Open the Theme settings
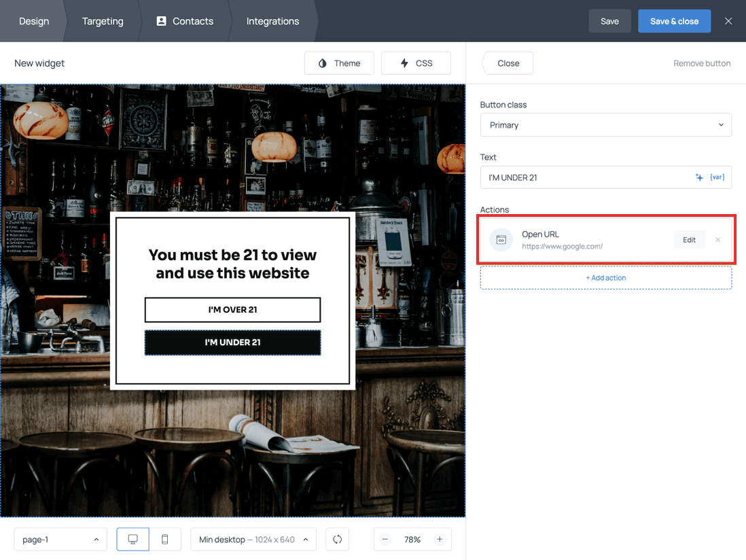 click(339, 63)
